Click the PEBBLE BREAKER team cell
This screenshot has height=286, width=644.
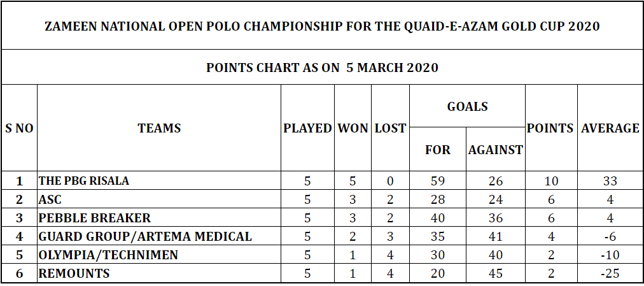tap(159, 217)
